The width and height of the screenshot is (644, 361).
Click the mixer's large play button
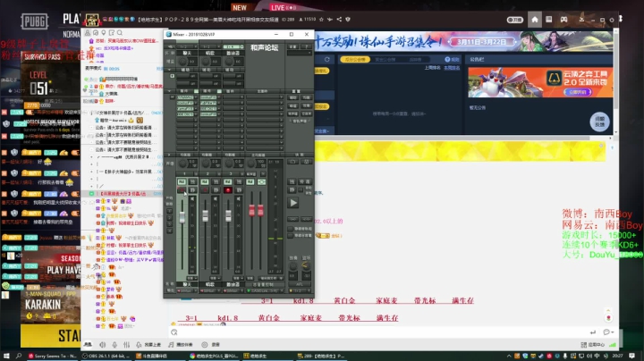point(293,203)
